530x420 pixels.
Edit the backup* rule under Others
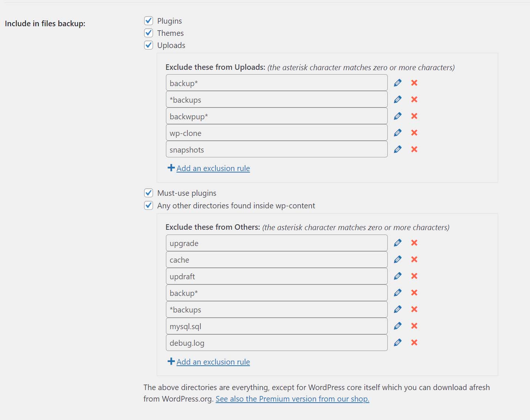(398, 293)
